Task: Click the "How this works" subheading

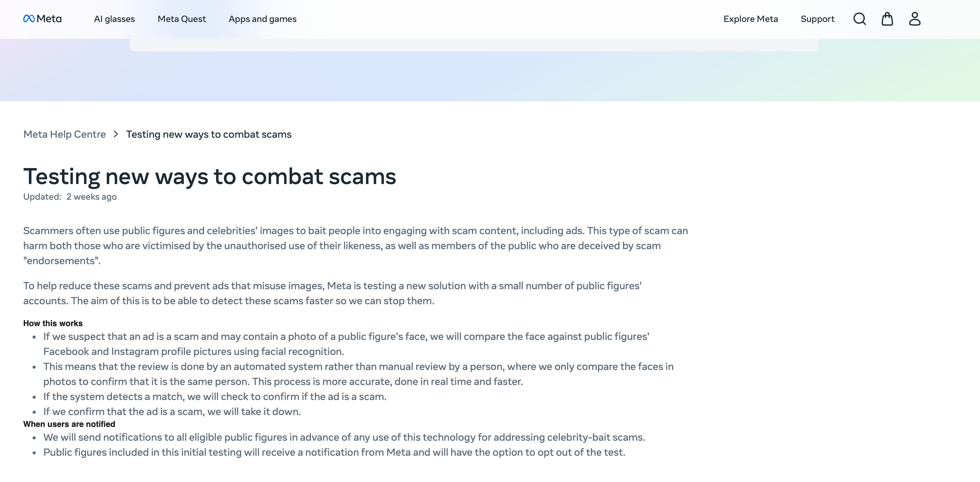Action: [53, 323]
